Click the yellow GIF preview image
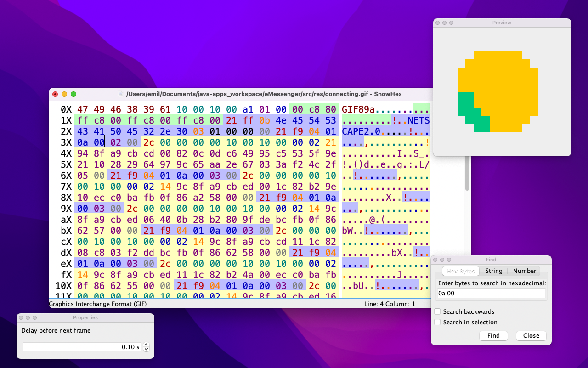Viewport: 588px width, 368px height. (498, 90)
